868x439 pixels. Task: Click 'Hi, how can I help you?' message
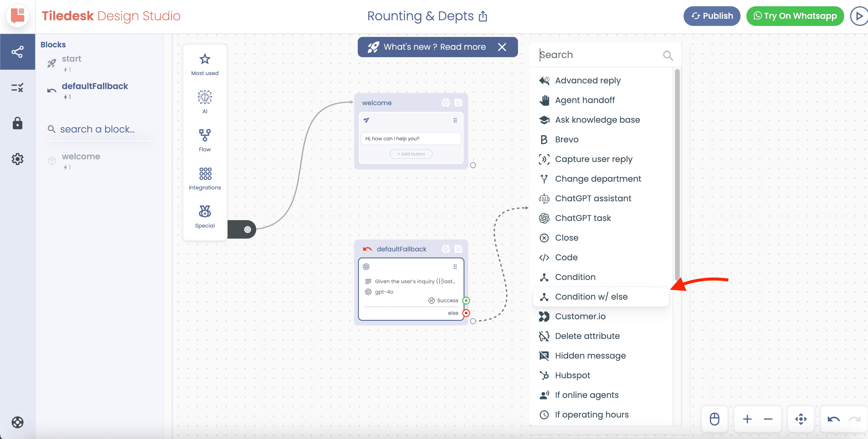point(411,138)
